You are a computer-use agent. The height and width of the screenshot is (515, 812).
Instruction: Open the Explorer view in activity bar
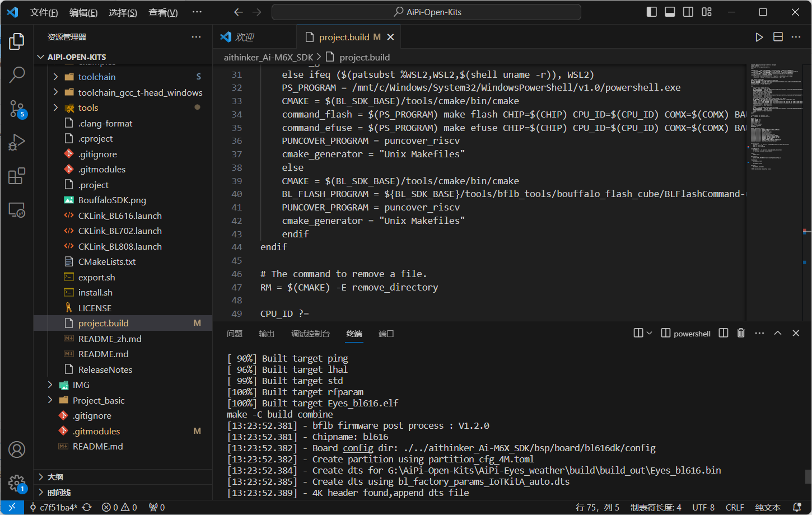click(x=17, y=41)
